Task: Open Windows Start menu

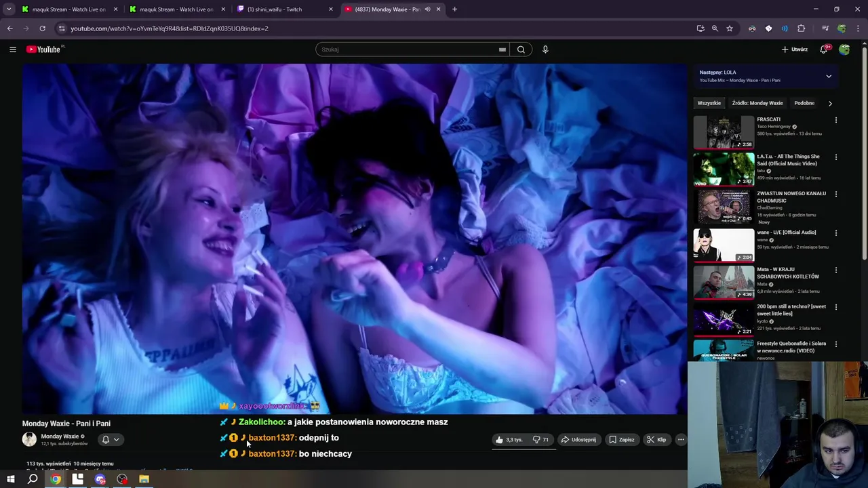Action: click(10, 479)
